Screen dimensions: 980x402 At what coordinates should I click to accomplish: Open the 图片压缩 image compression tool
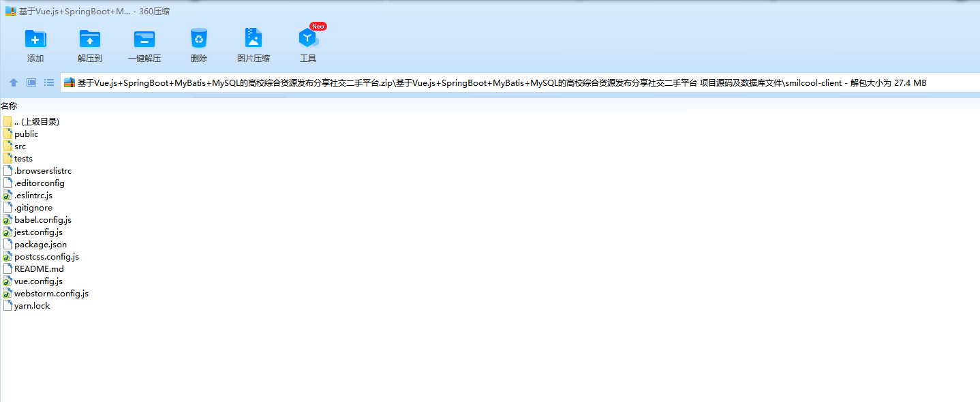tap(254, 37)
